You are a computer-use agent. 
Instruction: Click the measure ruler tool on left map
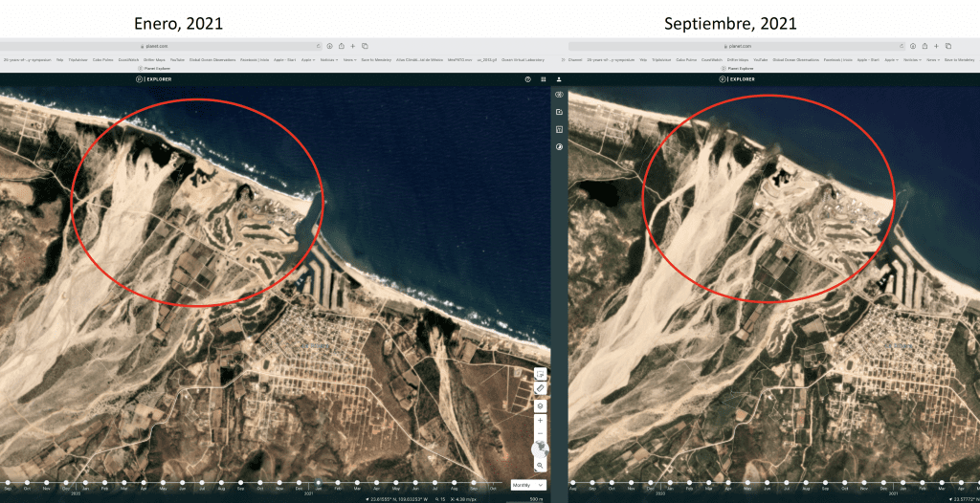(540, 389)
